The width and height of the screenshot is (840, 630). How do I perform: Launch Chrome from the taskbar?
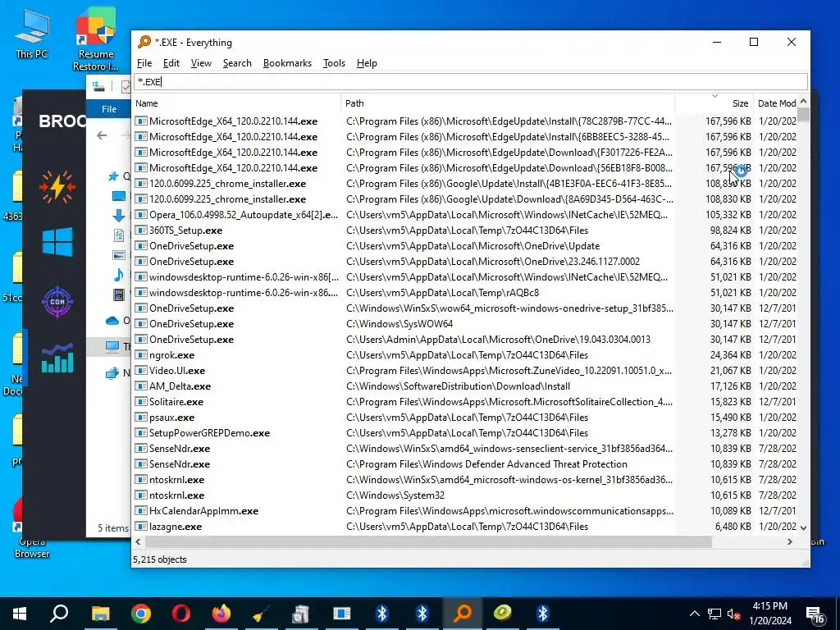point(141,614)
